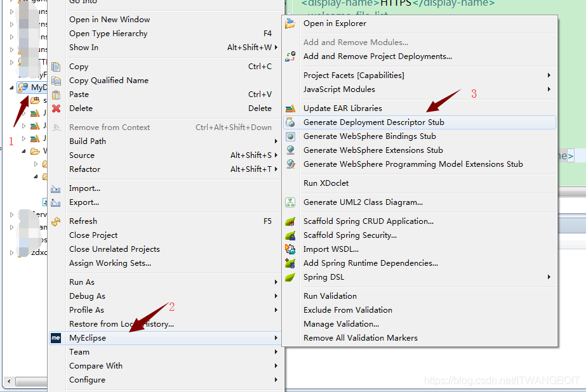This screenshot has height=392, width=586.
Task: Click the Generate Deployment Descriptor Stub icon
Action: [290, 122]
